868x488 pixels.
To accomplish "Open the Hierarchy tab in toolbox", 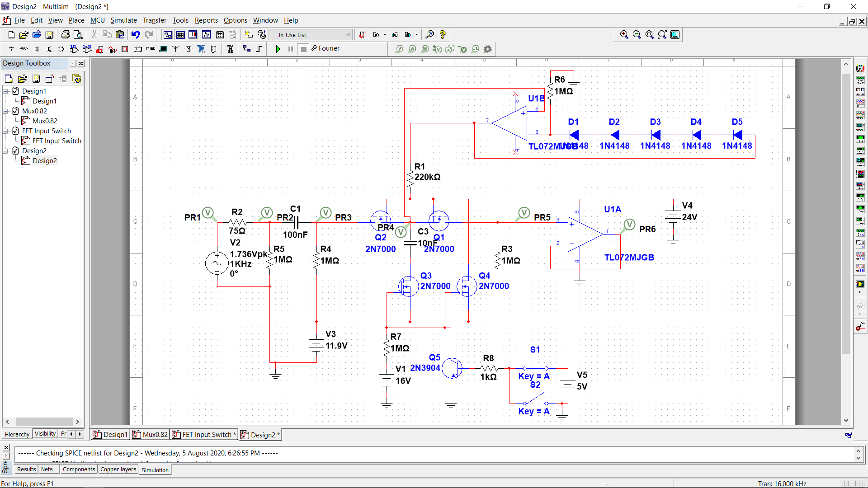I will click(x=17, y=434).
